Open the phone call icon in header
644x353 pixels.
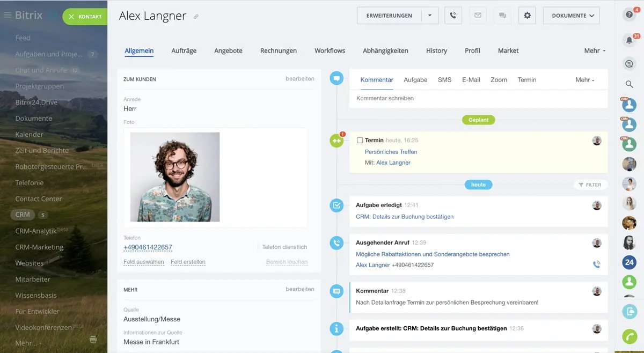click(453, 16)
